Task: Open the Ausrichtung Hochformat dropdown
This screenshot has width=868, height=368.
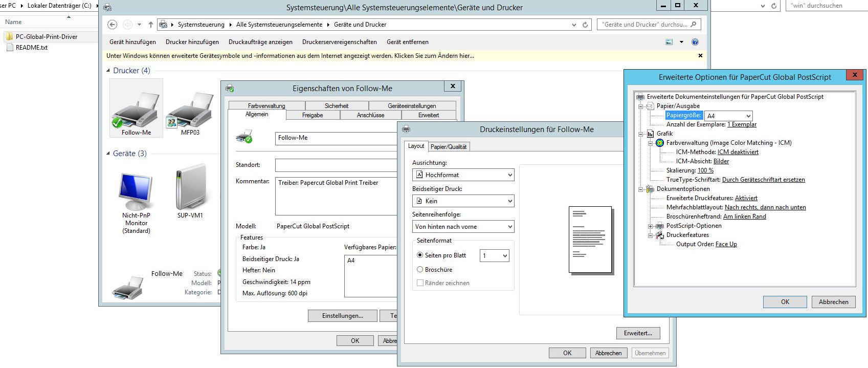Action: click(x=463, y=175)
